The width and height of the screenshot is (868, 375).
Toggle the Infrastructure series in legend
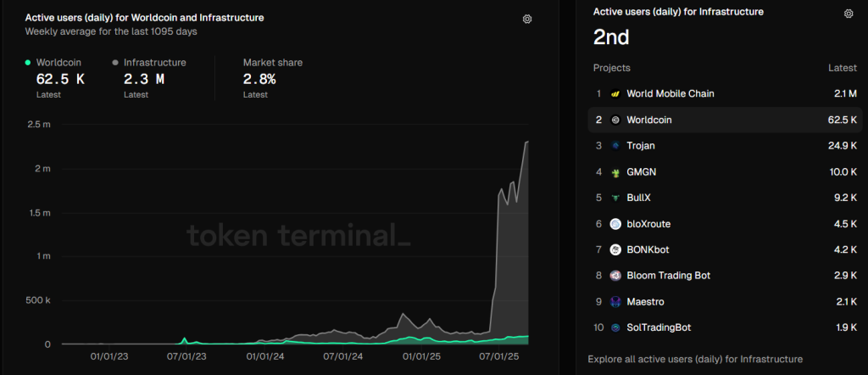pos(154,63)
